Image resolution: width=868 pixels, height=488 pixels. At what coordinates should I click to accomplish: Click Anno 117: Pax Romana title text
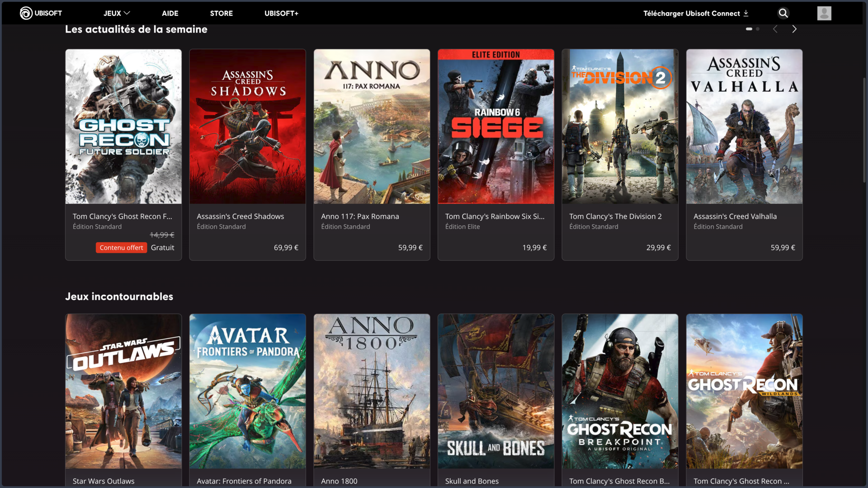coord(360,216)
